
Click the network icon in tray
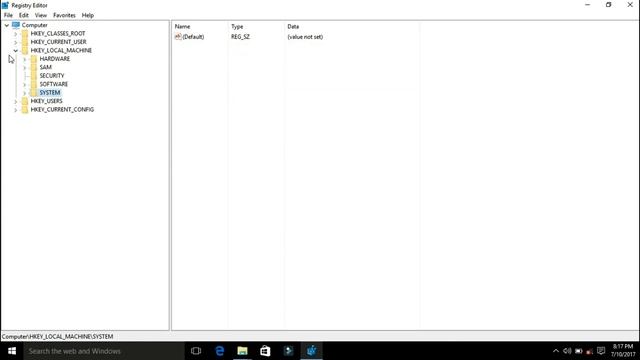click(x=590, y=351)
